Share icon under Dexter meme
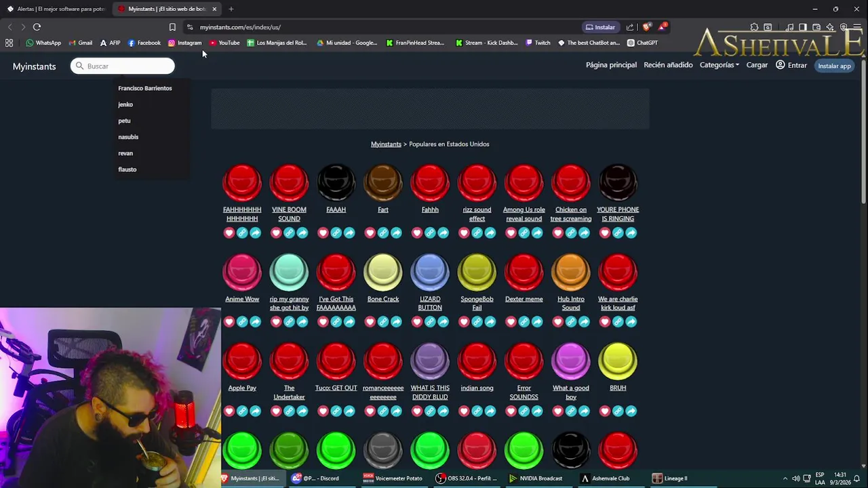868x488 pixels. (537, 322)
